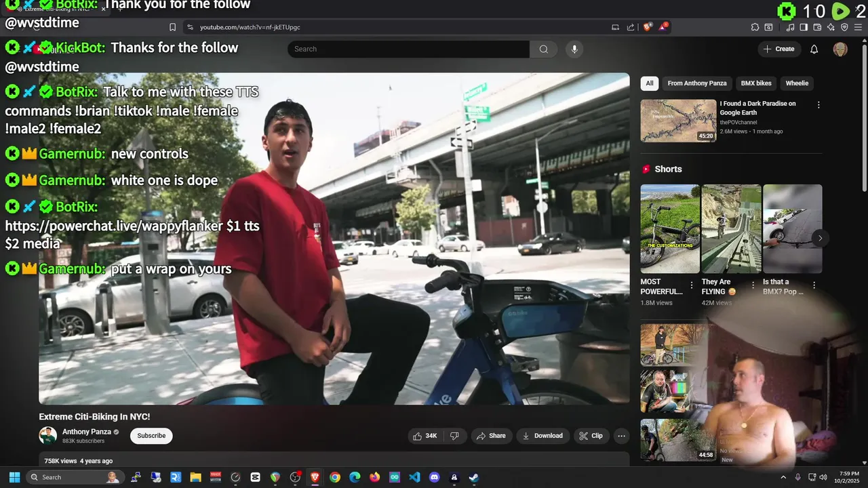868x488 pixels.
Task: Open Arduino IDE from taskbar
Action: [x=395, y=477]
